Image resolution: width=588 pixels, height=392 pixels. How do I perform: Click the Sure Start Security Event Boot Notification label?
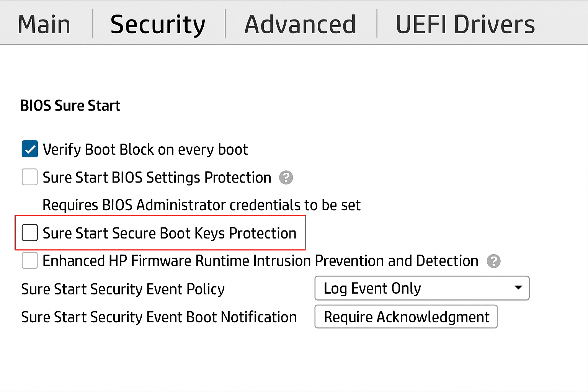click(x=159, y=317)
